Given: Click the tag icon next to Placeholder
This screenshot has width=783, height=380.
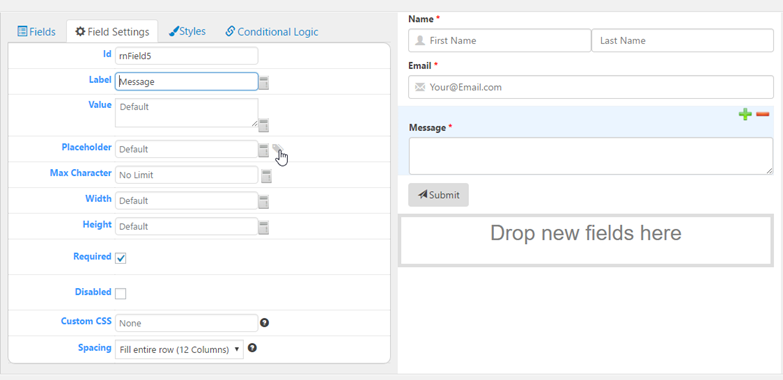Looking at the screenshot, I should click(x=278, y=148).
